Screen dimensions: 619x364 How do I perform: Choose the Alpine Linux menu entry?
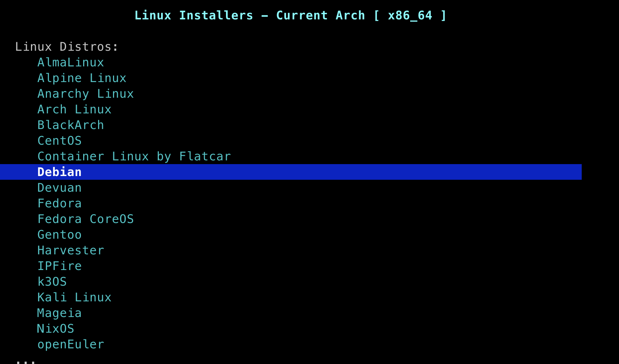[x=82, y=78]
